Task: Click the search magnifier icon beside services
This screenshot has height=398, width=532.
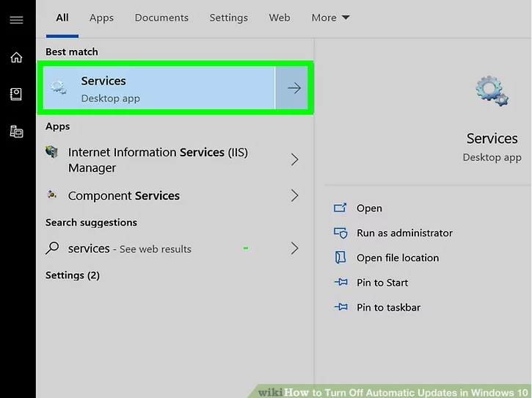Action: (52, 248)
